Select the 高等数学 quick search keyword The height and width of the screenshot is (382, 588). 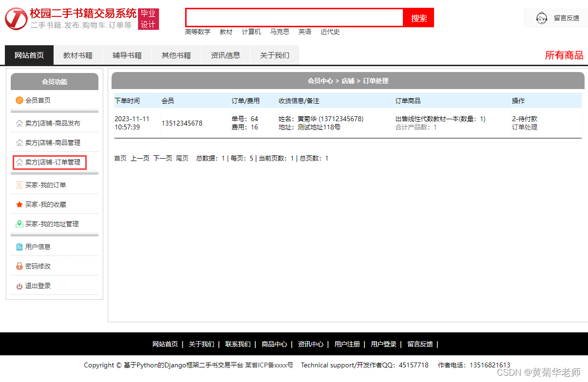click(198, 32)
